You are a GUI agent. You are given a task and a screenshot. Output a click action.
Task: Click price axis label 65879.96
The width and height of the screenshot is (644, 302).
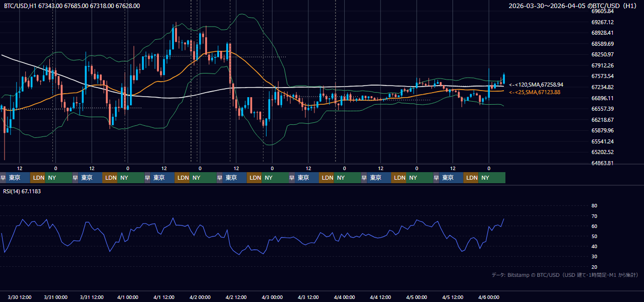603,130
